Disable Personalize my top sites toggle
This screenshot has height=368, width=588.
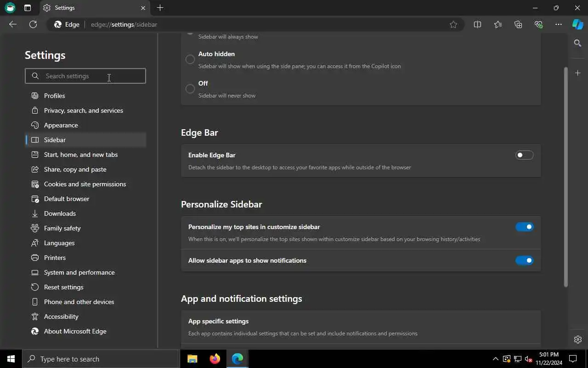[x=525, y=227]
